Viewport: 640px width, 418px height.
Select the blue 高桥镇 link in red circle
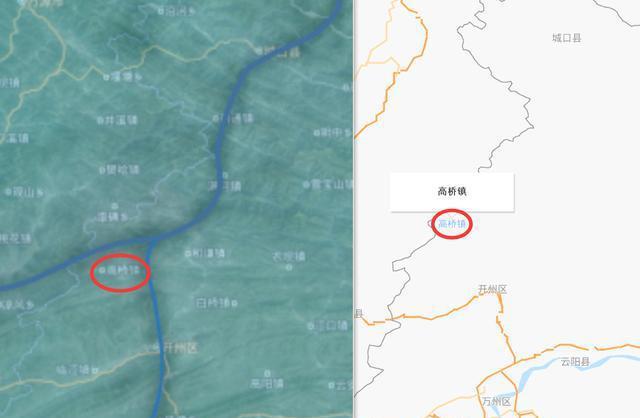pos(452,224)
